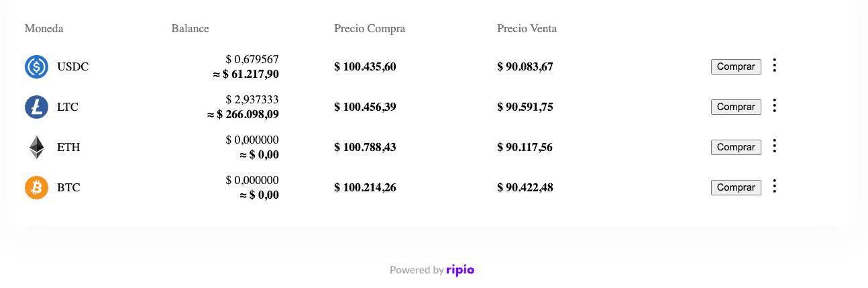Buy ETH with the Comprar button
The image size is (868, 288).
tap(736, 147)
